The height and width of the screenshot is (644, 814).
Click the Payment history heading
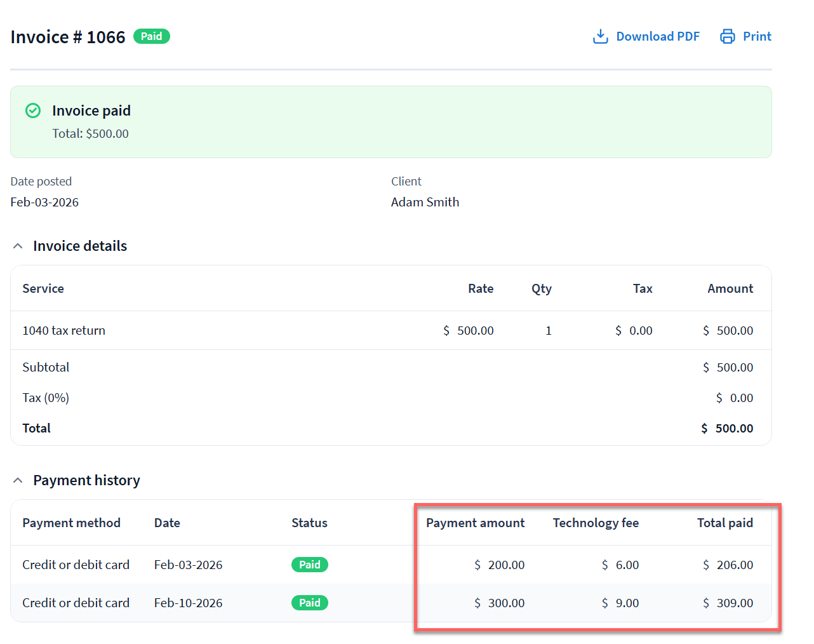[86, 481]
